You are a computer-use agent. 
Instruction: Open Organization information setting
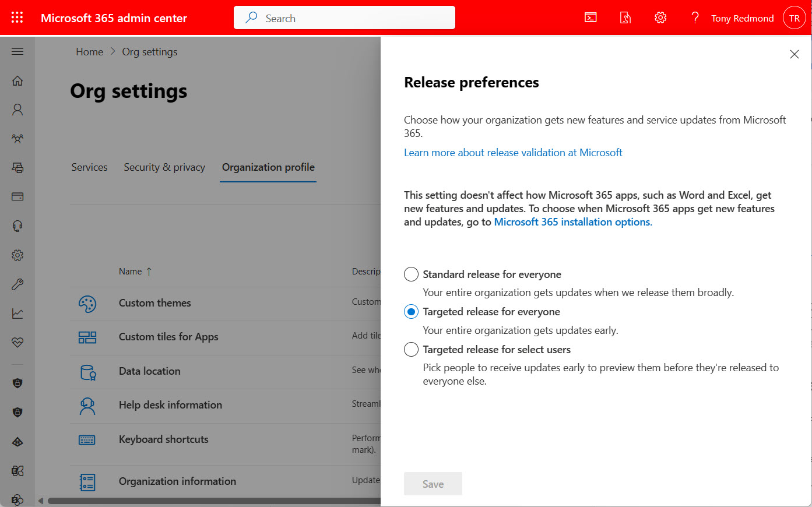pyautogui.click(x=178, y=481)
